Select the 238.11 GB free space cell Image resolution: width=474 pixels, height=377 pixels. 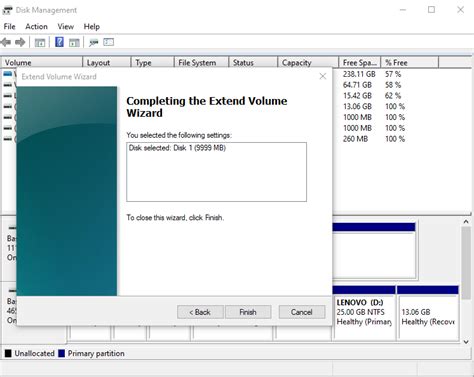click(x=359, y=74)
